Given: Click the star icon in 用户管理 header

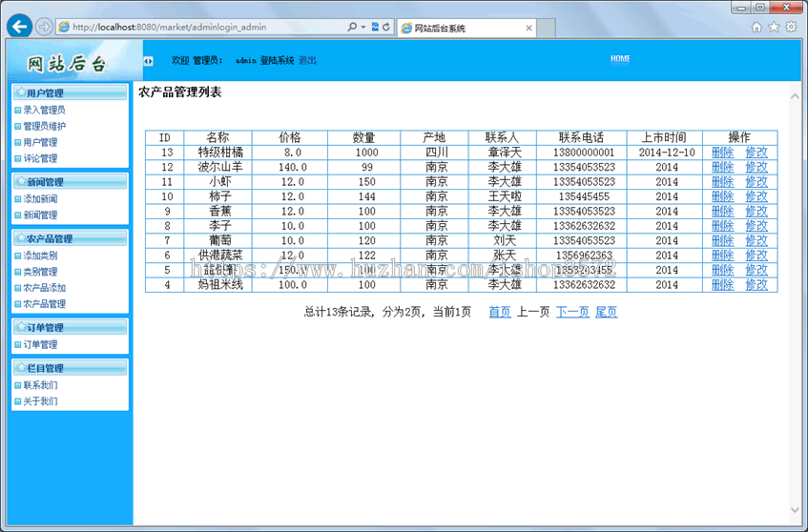Looking at the screenshot, I should 21,92.
